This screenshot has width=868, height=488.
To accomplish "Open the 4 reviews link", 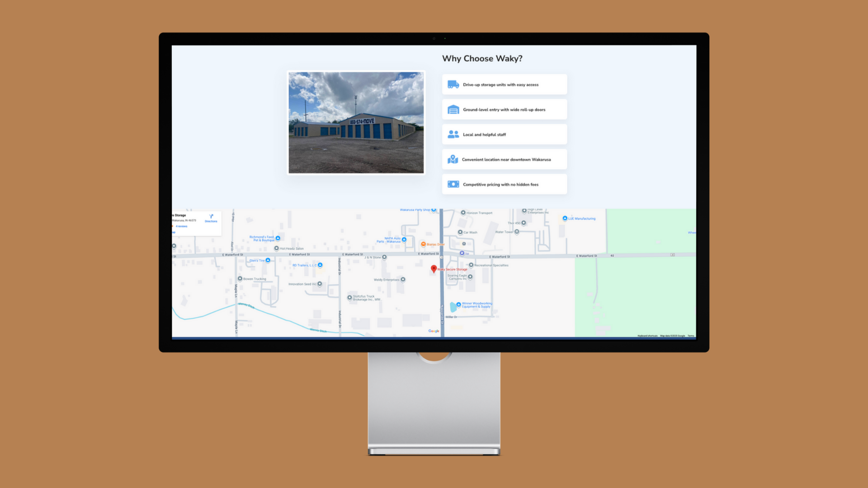I will pyautogui.click(x=181, y=226).
